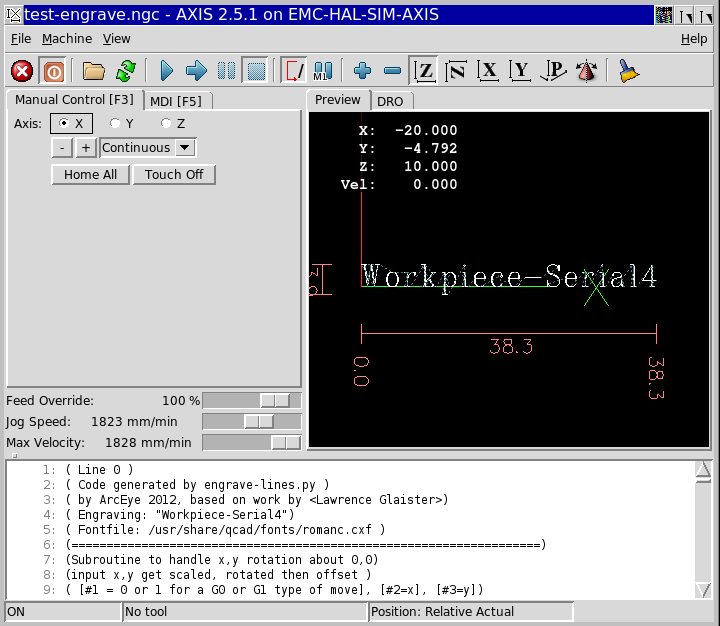
Task: Click 'Position: Relative Actual' status entry
Action: point(471,612)
